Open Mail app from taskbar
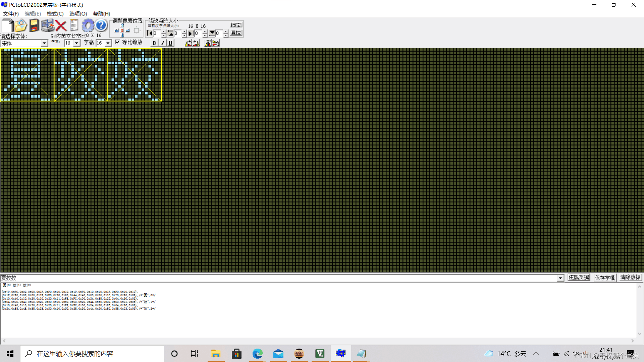 coord(278,354)
